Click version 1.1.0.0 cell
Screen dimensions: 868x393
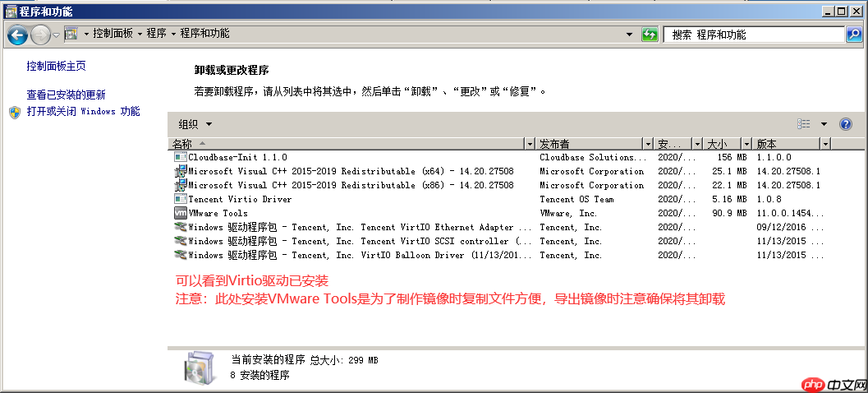774,157
